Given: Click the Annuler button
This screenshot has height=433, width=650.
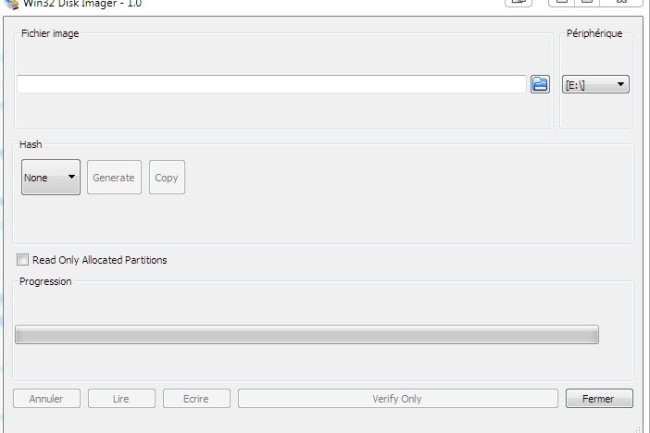Looking at the screenshot, I should 46,398.
